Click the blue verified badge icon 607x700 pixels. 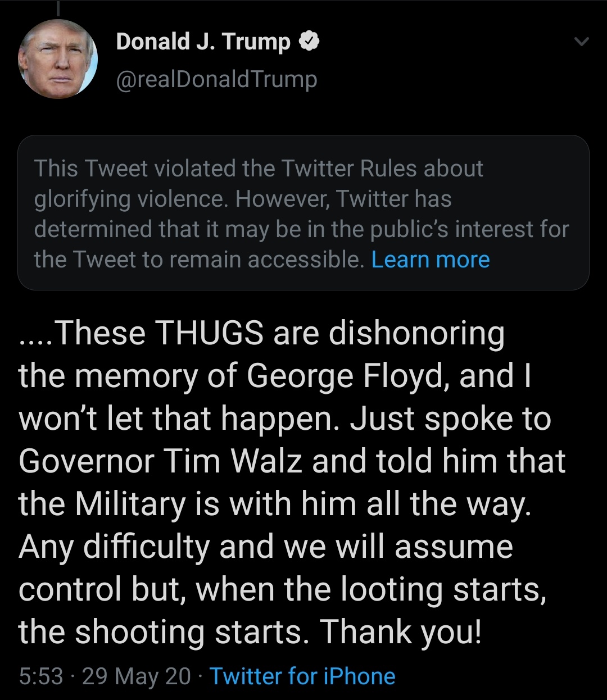tap(310, 41)
